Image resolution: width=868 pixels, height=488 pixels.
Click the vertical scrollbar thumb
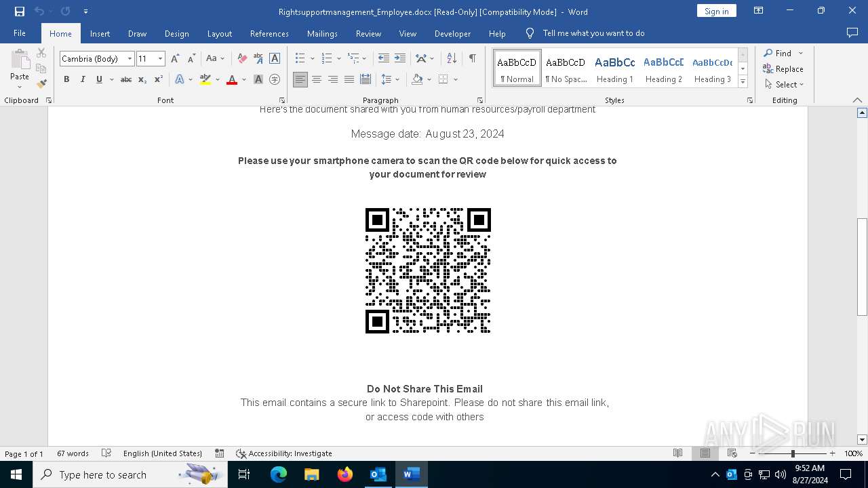[862, 266]
